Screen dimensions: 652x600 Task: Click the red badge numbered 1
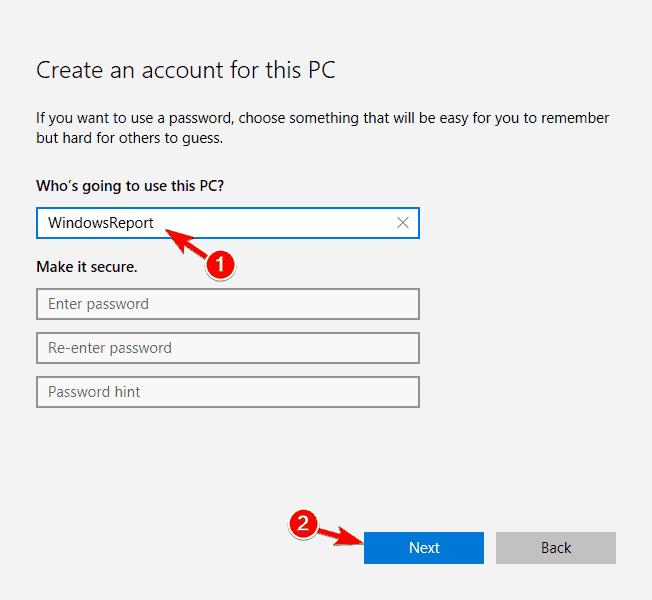click(218, 265)
